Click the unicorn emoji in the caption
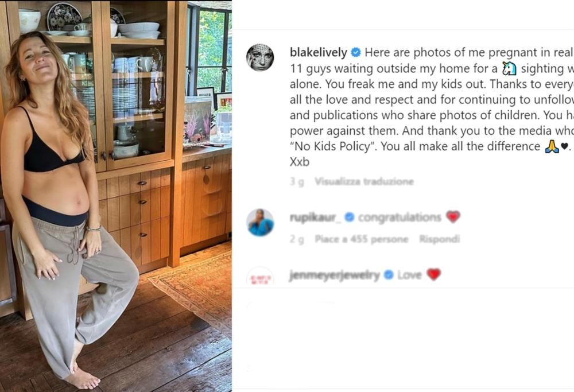 [509, 68]
